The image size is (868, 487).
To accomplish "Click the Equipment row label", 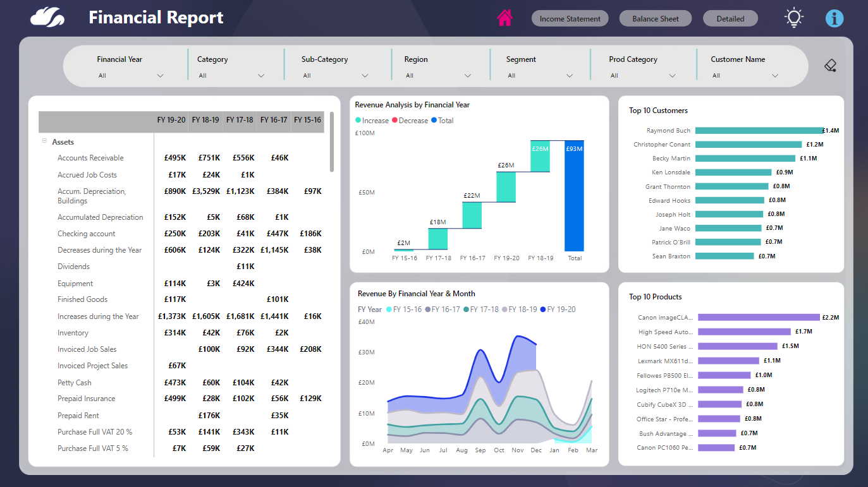I will tap(75, 284).
